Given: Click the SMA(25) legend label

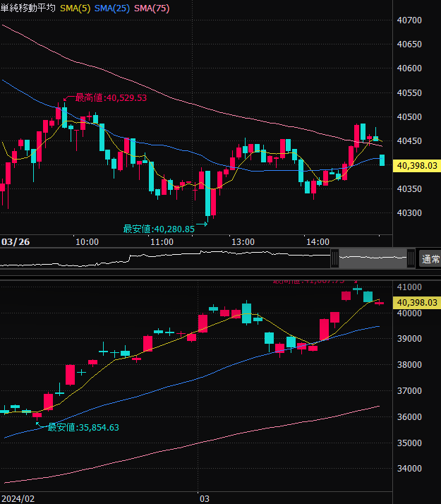Looking at the screenshot, I should click(x=112, y=8).
